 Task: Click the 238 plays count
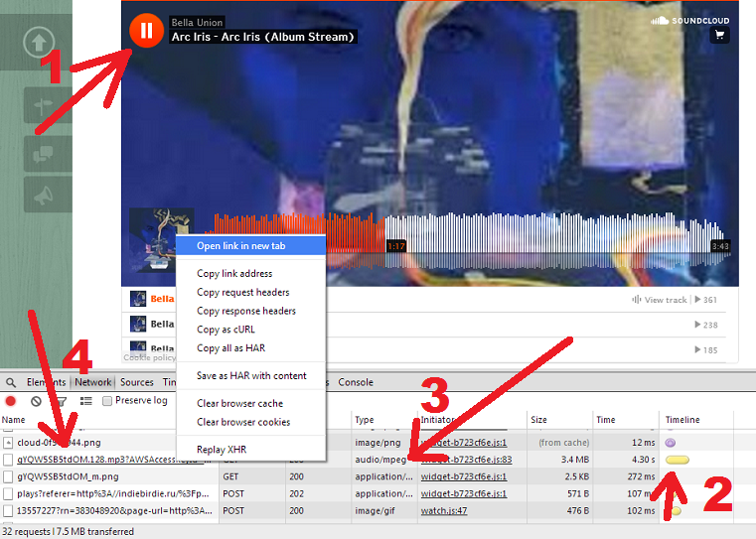[x=706, y=325]
